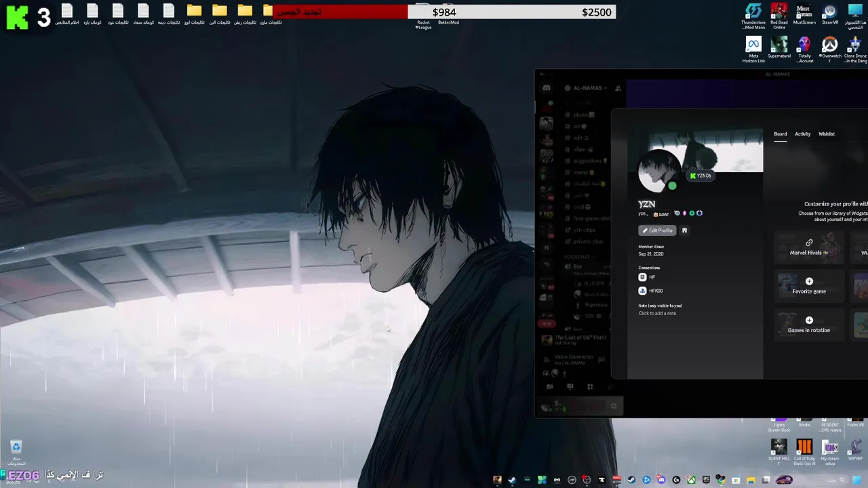868x488 pixels.
Task: Open Totally Accurate desktop shortcut
Action: click(x=804, y=50)
